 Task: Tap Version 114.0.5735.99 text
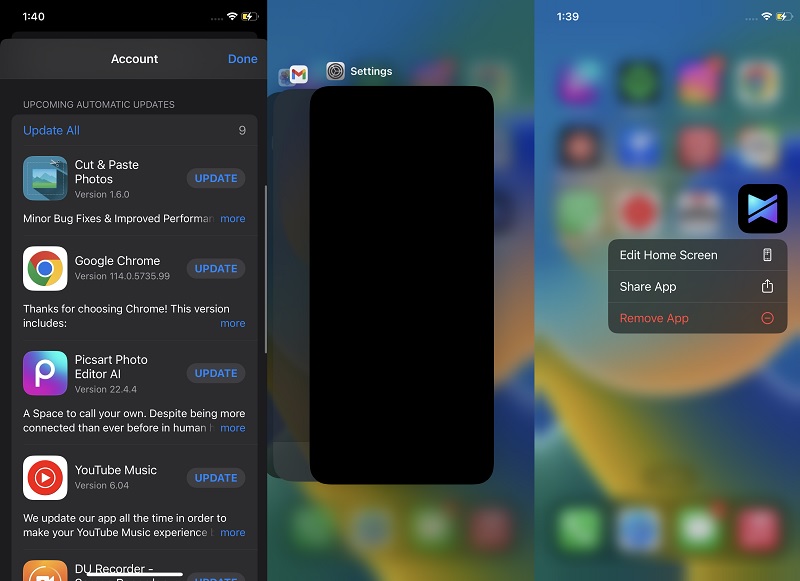[x=122, y=276]
